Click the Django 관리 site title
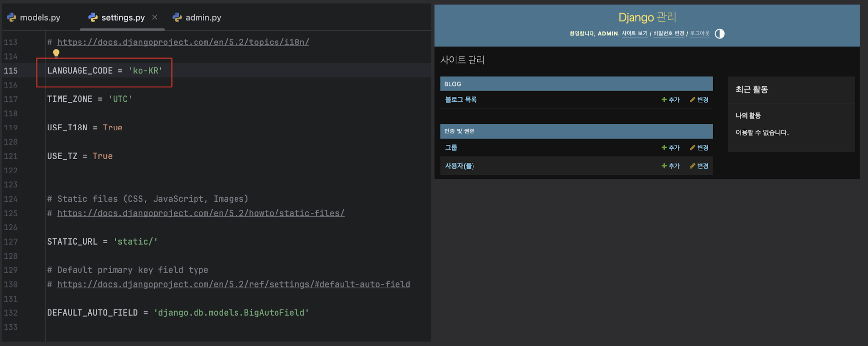This screenshot has height=346, width=868. click(x=647, y=17)
